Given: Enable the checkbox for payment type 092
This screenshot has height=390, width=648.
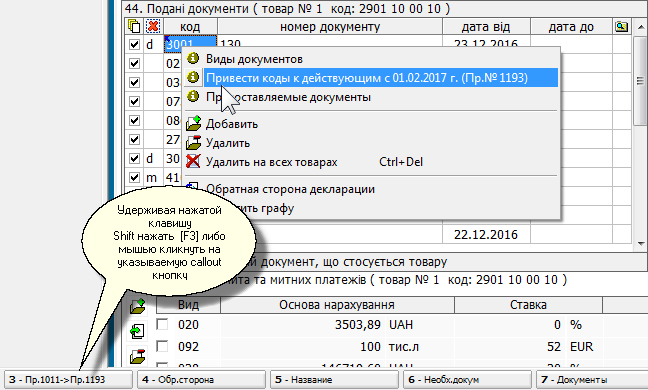Looking at the screenshot, I should pyautogui.click(x=162, y=346).
